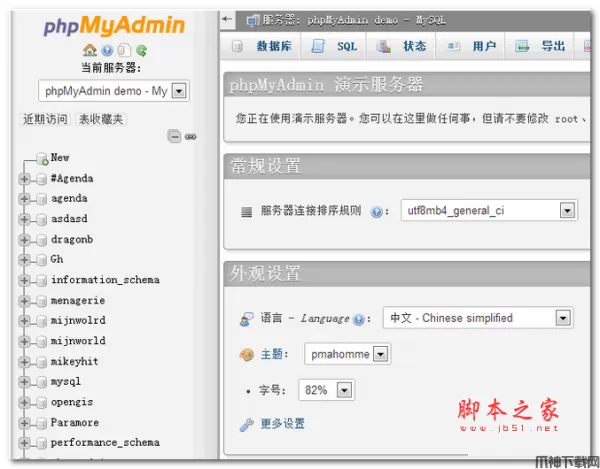This screenshot has width=600, height=469.
Task: Click the 主题 theme link
Action: point(272,354)
